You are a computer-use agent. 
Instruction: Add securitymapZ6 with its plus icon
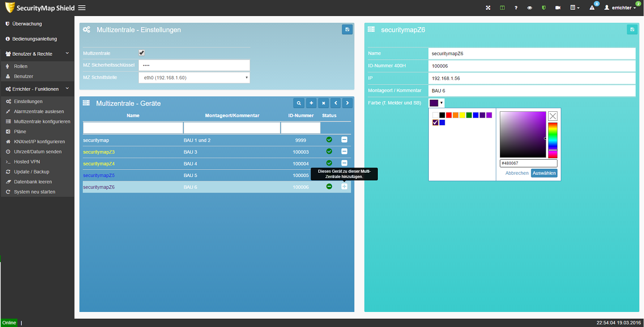344,187
